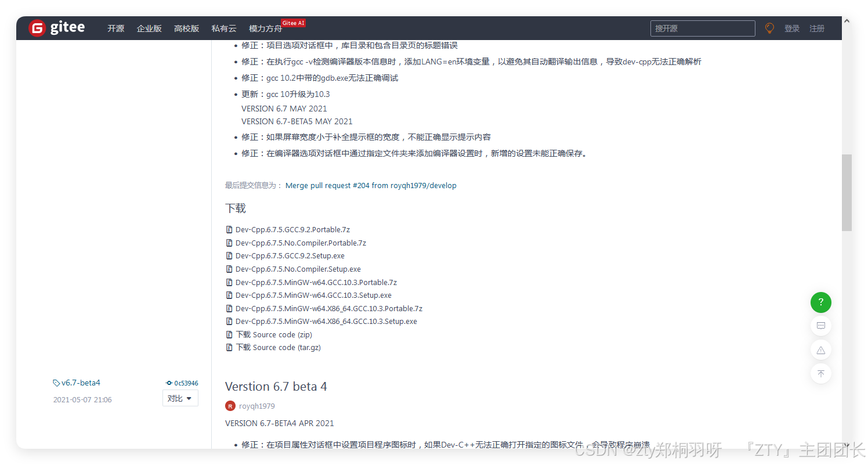The height and width of the screenshot is (465, 868).
Task: Click the gcc 10.2 gdb.exe fix line
Action: coord(320,78)
